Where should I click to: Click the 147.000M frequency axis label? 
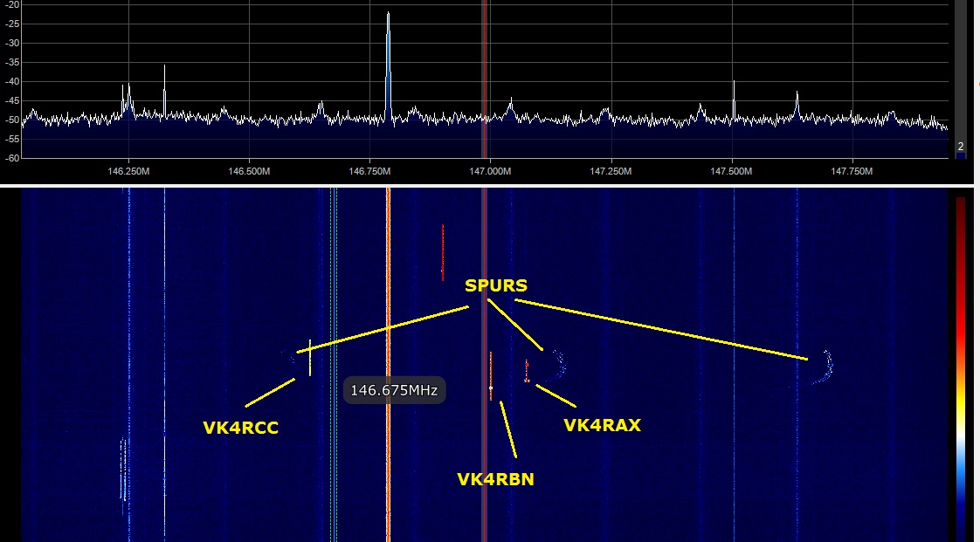pos(490,171)
